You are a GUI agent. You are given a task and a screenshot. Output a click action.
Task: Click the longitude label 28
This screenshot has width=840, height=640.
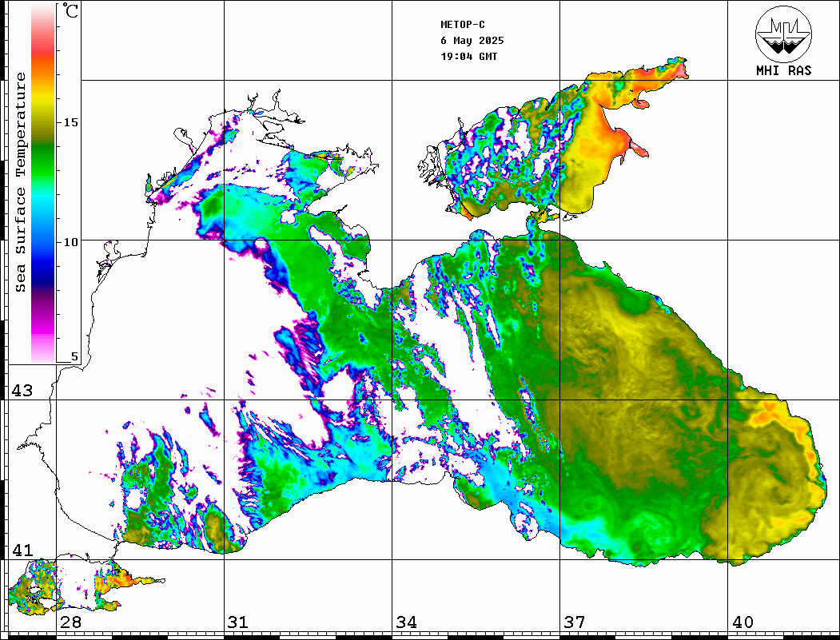(x=70, y=622)
